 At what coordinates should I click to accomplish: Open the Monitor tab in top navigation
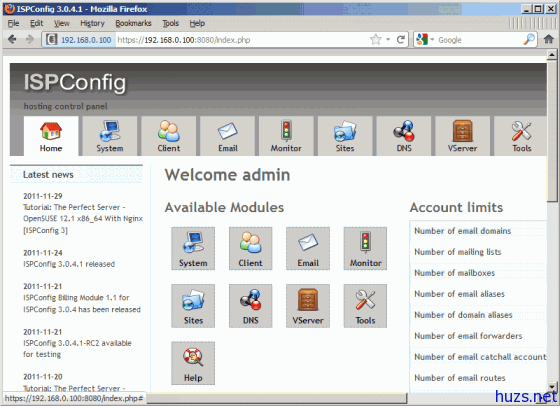[x=286, y=136]
